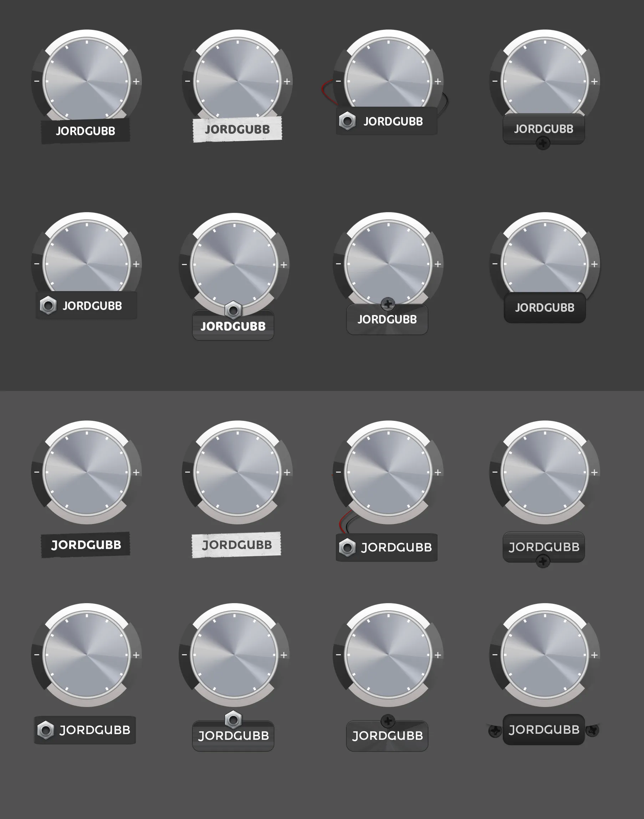Click hex nut on the red-wired label, lighter panel
Screen dimensions: 644x819
pos(347,548)
